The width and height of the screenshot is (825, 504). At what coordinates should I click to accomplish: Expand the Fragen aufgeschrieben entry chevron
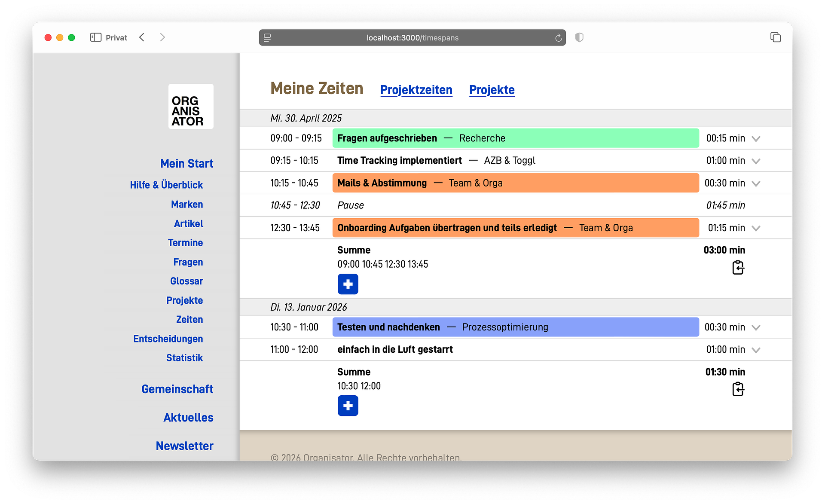point(756,139)
